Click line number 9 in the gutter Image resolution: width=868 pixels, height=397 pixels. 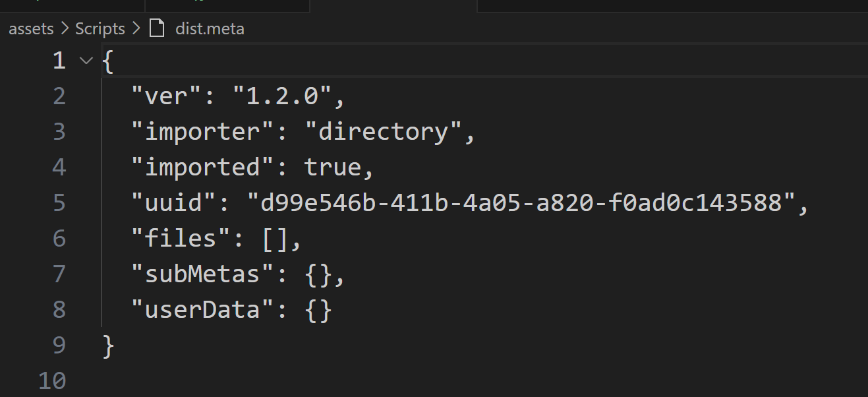point(59,345)
